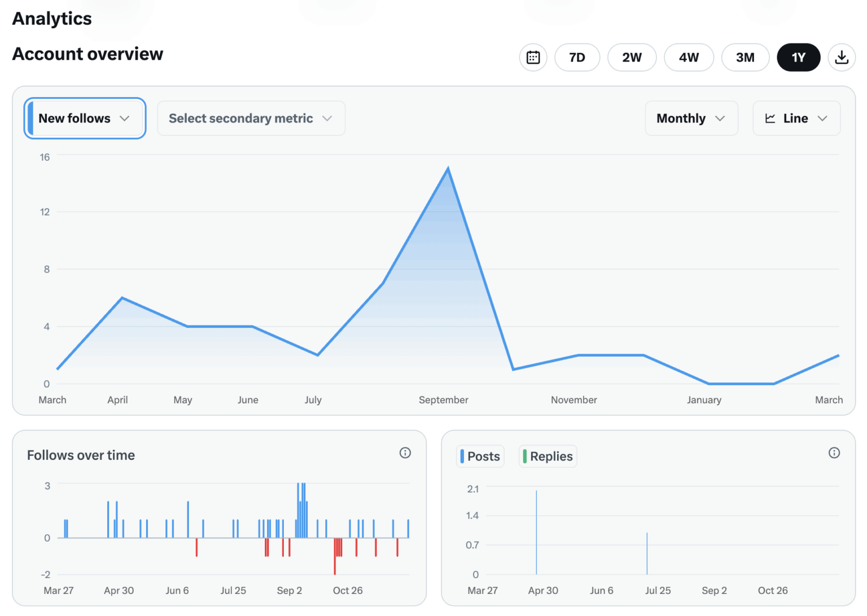Toggle the Replies legend filter
This screenshot has height=616, width=867.
coord(547,456)
